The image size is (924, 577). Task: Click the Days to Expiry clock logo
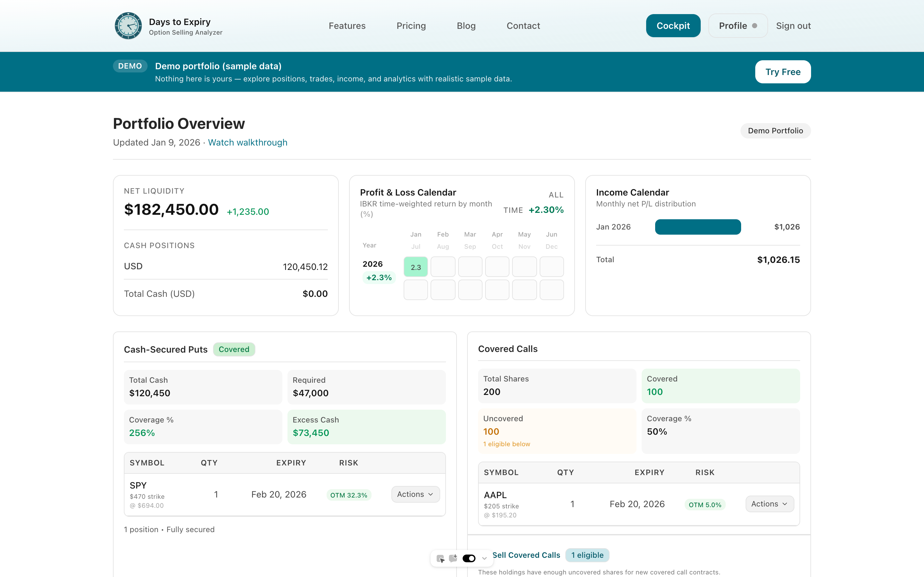(x=128, y=26)
